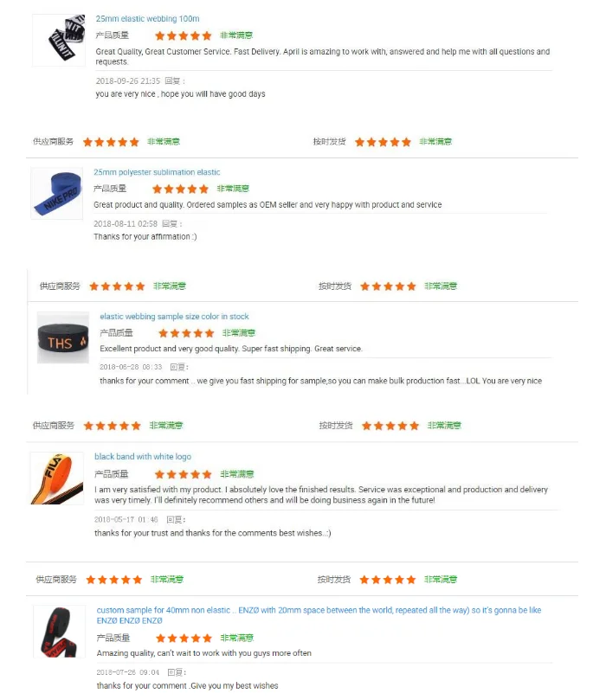The image size is (606, 700).
Task: Click the 2018-09-26 21:35 reply timestamp
Action: point(128,80)
